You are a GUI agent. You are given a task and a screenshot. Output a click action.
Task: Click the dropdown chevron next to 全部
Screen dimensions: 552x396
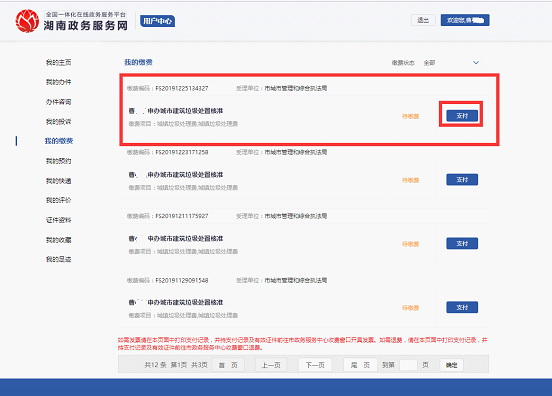476,63
